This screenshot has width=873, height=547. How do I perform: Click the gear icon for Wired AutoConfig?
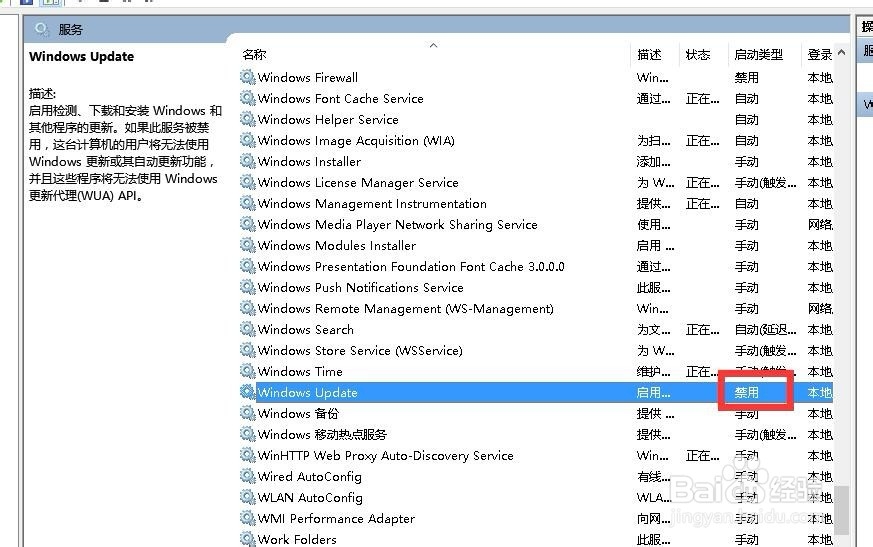(248, 476)
